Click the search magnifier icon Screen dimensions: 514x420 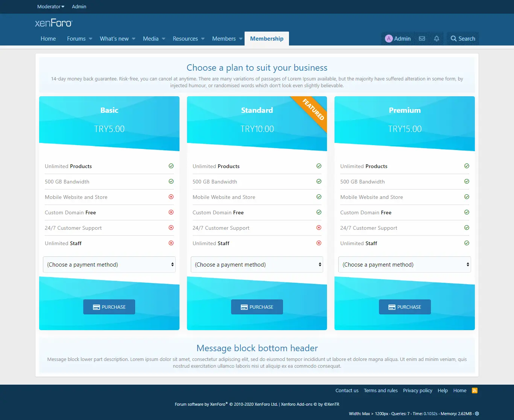[453, 39]
